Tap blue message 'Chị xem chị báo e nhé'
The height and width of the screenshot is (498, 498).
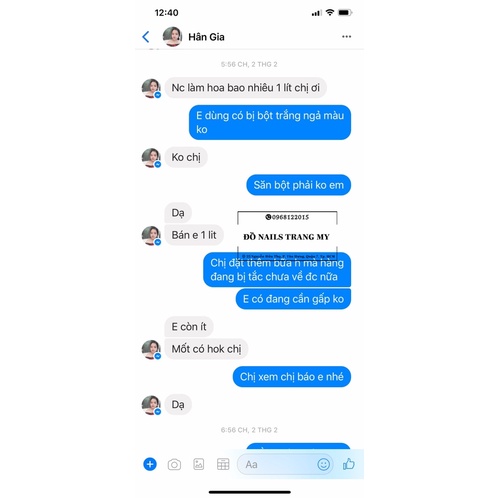[x=292, y=377]
